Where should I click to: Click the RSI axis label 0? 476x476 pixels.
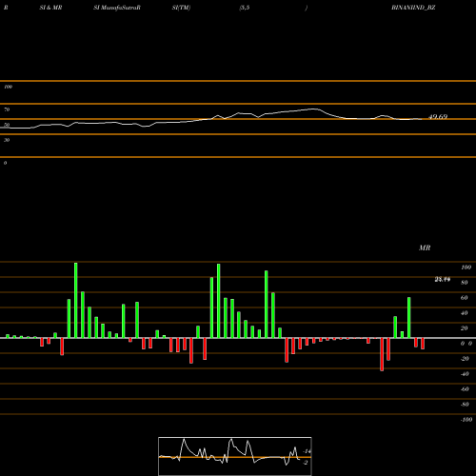(x=5, y=163)
